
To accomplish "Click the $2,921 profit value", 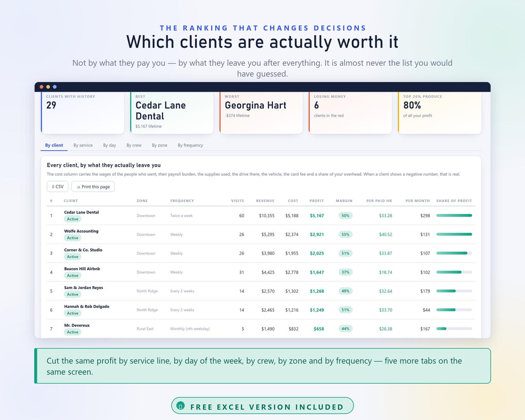I will click(317, 234).
